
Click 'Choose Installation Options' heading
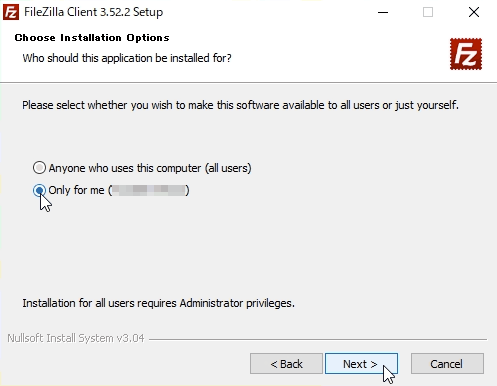point(92,38)
